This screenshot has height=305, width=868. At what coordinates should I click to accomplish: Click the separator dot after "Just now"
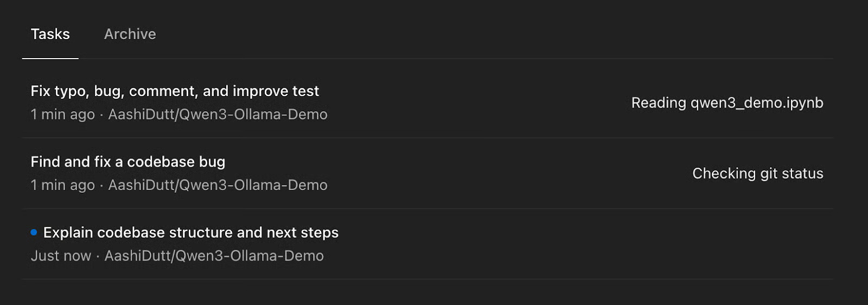point(98,256)
